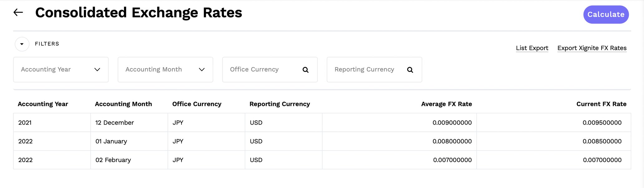644x188 pixels.
Task: Click the Average FX Rate column header
Action: 446,104
